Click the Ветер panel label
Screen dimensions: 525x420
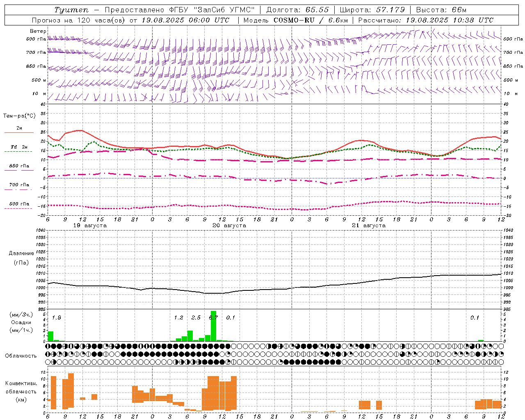[38, 31]
